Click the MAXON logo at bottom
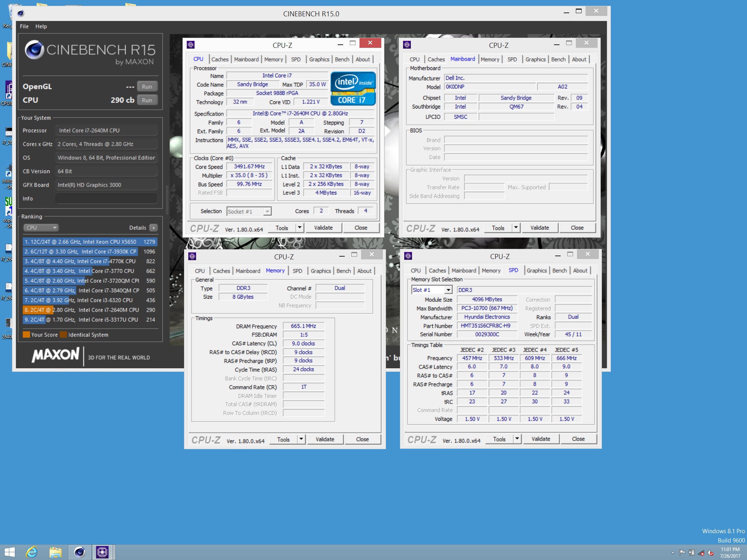747x560 pixels. (56, 355)
